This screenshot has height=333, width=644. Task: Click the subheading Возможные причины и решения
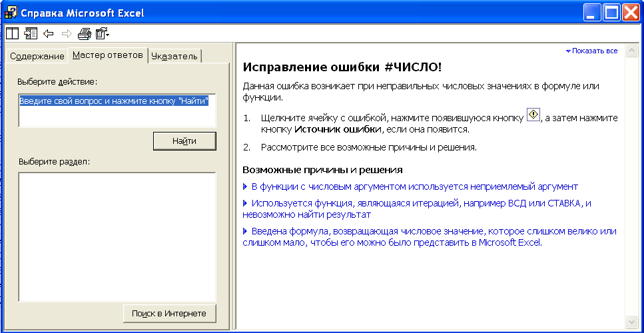point(322,170)
